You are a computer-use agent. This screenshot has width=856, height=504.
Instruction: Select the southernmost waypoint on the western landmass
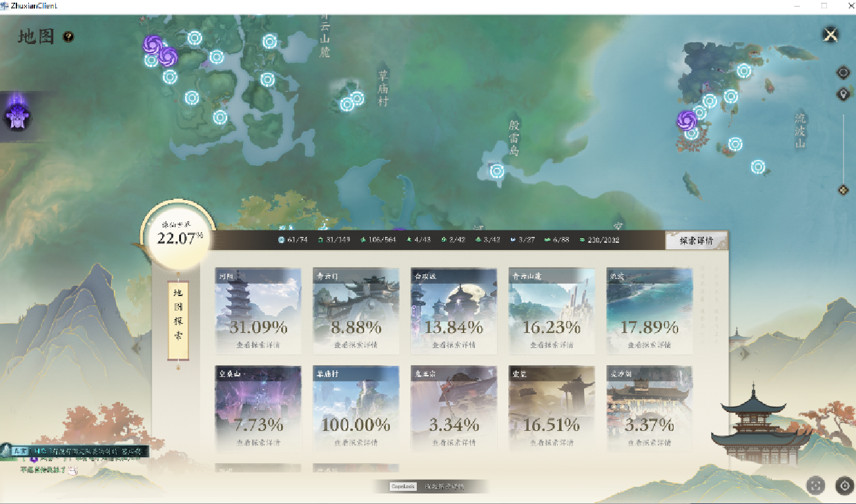point(220,117)
